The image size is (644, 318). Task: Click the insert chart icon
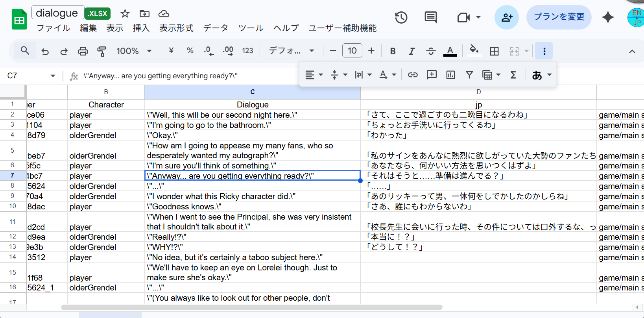click(450, 75)
